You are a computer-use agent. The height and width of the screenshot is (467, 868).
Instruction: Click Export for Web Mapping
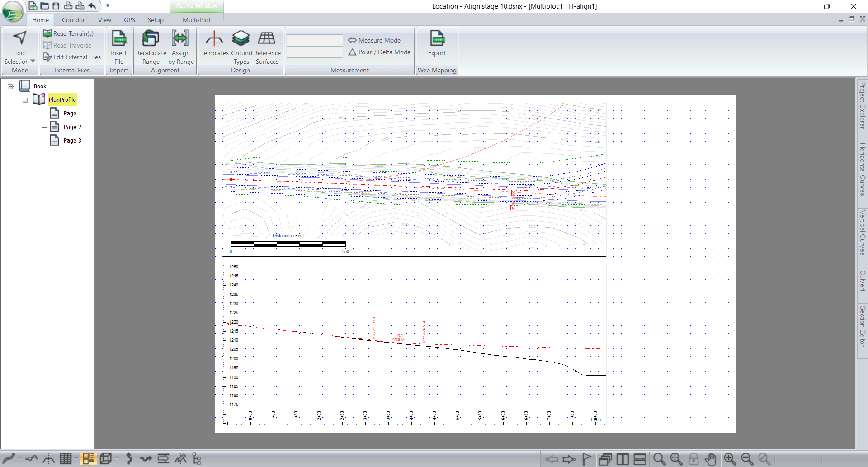(437, 43)
